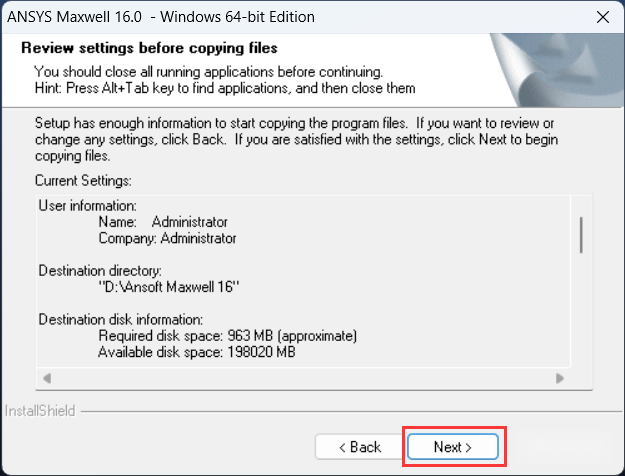Go Back to change settings
The image size is (625, 476).
click(360, 447)
